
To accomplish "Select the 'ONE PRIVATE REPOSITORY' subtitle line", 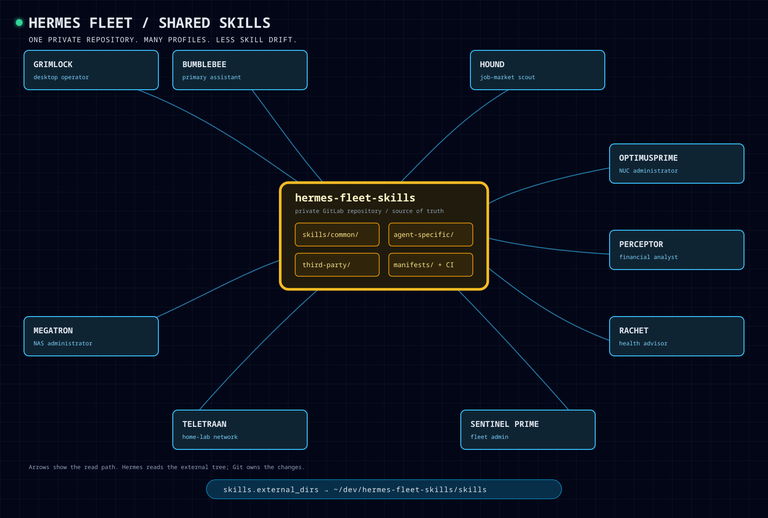I will tap(163, 40).
